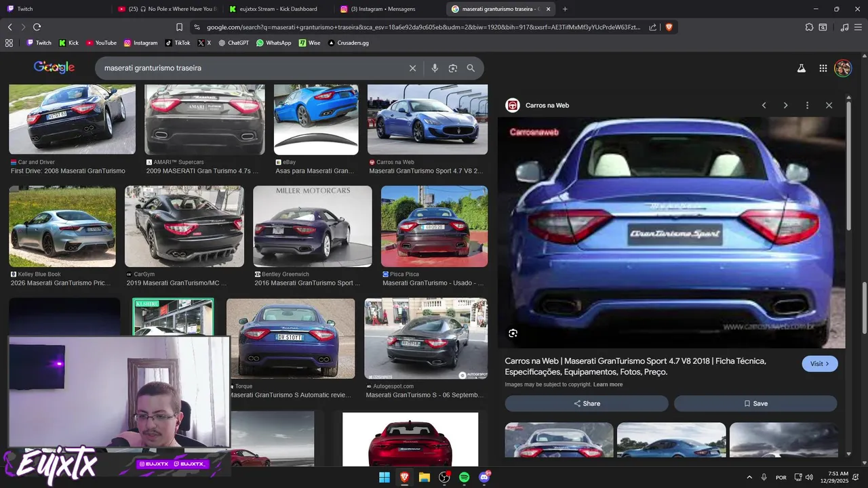The width and height of the screenshot is (868, 488).
Task: Switch to the No Pole YouTube tab
Action: tap(168, 9)
